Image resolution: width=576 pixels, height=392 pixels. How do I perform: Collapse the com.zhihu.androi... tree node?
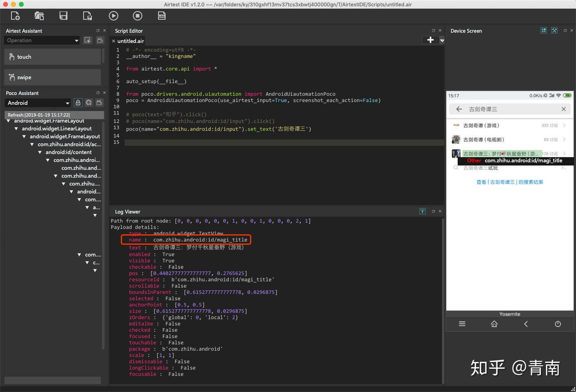pos(48,160)
